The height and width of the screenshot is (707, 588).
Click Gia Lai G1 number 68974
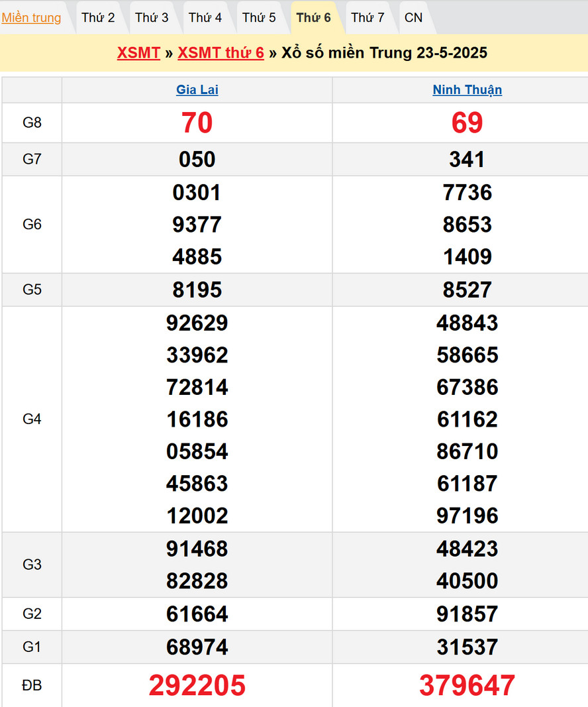pos(197,647)
